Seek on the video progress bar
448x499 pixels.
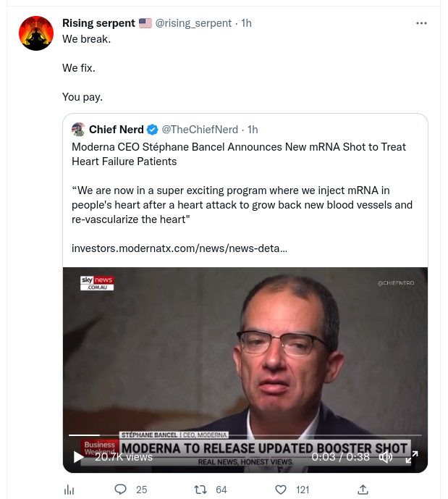245,435
